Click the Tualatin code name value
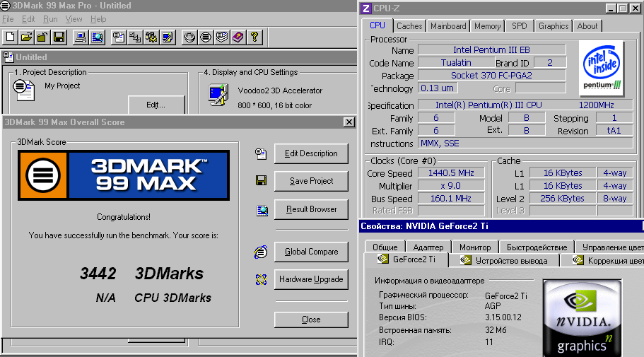Screen dimensions: 644x357 click(456, 62)
